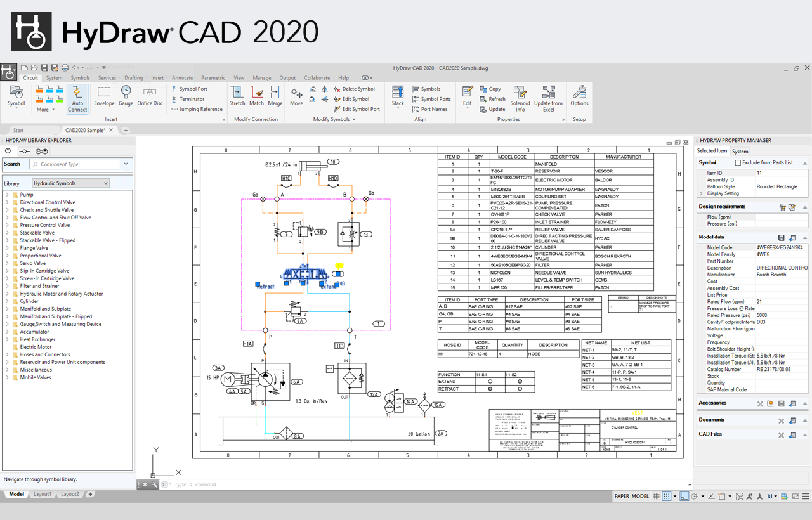This screenshot has height=520, width=812.
Task: Click the Stack align tool
Action: (398, 96)
